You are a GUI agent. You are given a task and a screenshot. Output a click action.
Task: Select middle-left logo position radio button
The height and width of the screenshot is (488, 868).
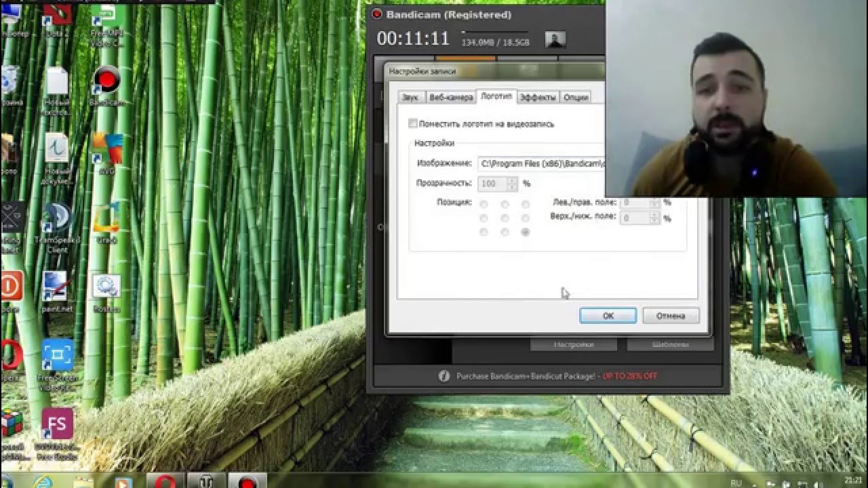click(x=484, y=218)
